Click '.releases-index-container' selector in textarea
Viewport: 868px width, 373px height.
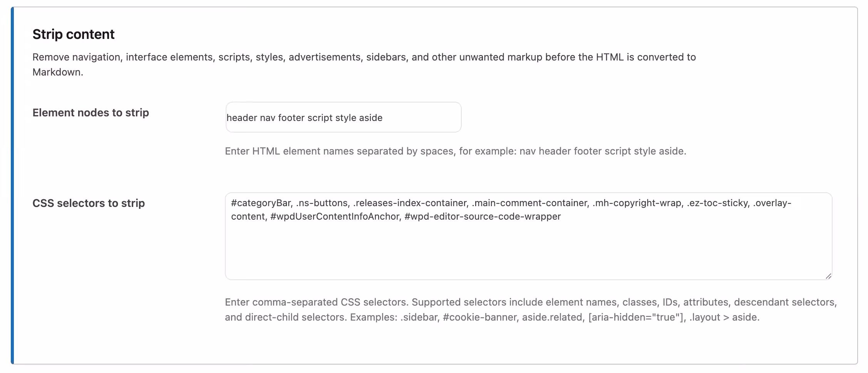click(x=411, y=203)
